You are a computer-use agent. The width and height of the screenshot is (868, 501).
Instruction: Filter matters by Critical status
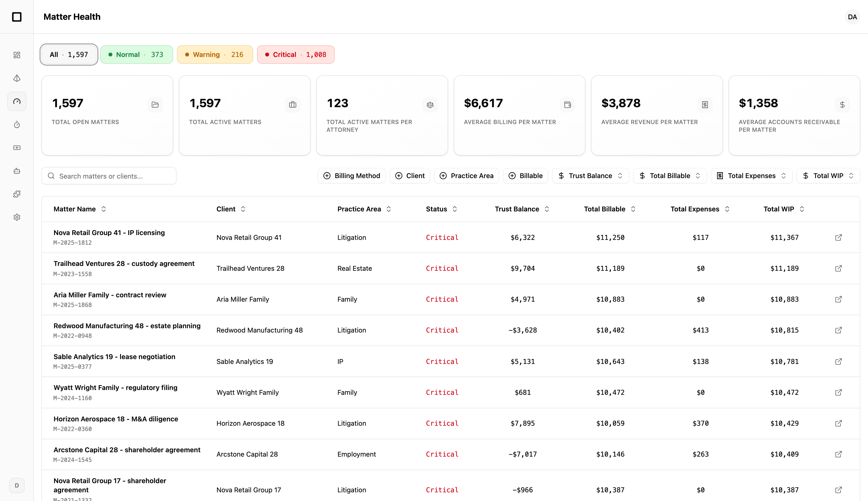pos(296,55)
